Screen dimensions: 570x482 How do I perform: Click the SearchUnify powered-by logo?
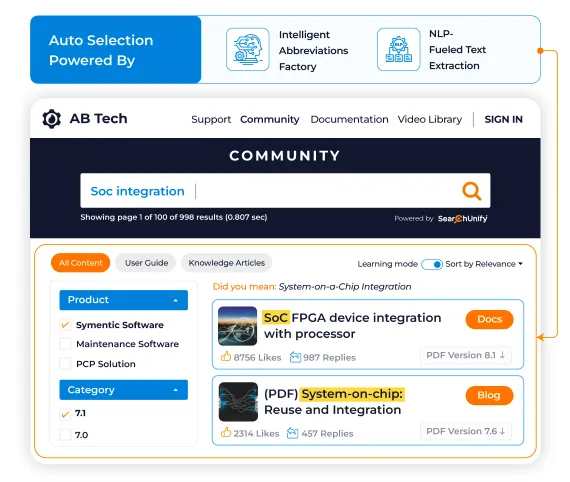click(x=462, y=218)
